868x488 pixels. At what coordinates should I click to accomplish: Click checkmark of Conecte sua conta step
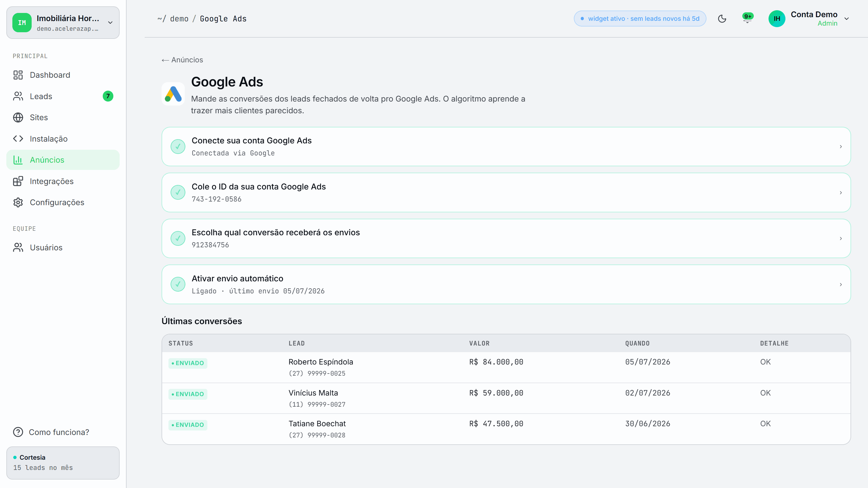click(x=178, y=146)
